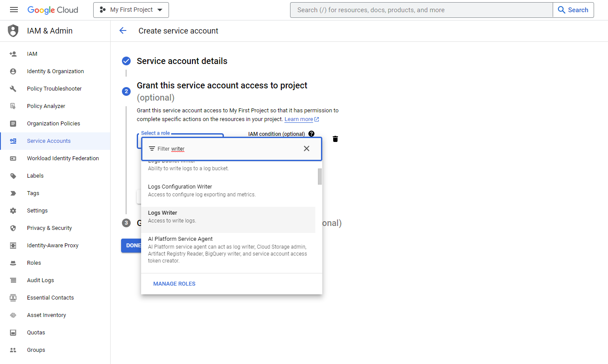This screenshot has height=364, width=608.
Task: Click the back arrow beside Create service account
Action: pyautogui.click(x=123, y=30)
